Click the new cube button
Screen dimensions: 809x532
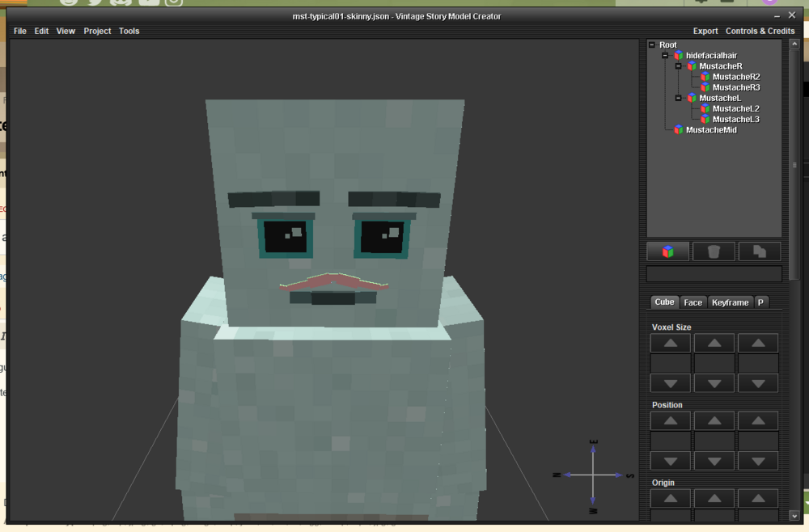[667, 251]
